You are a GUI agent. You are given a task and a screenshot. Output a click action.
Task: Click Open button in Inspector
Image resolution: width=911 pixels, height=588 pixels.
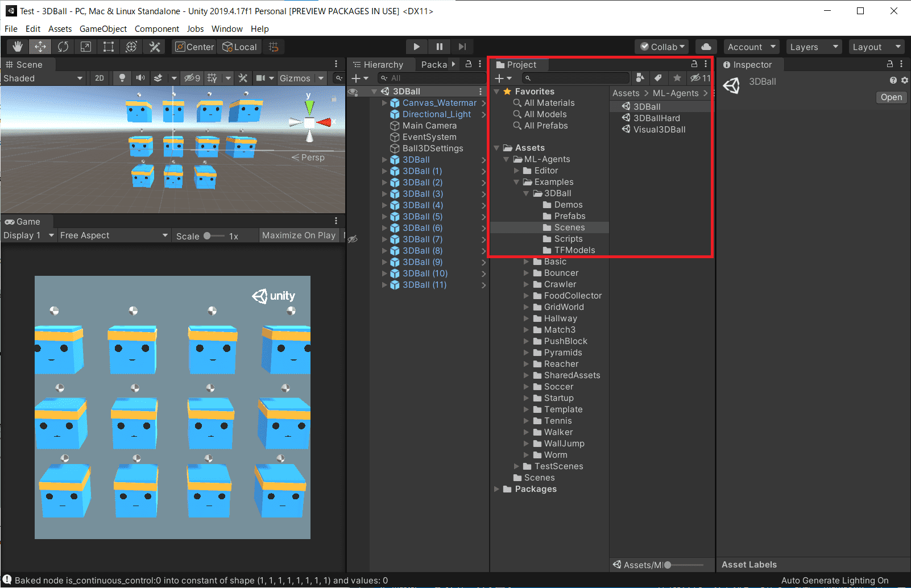[x=891, y=97]
